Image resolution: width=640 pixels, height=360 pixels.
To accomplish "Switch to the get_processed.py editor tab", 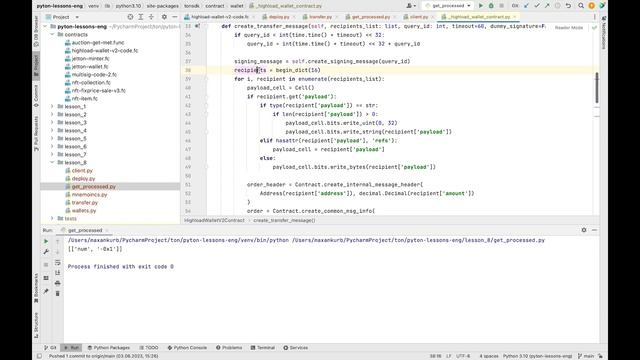I will point(370,17).
